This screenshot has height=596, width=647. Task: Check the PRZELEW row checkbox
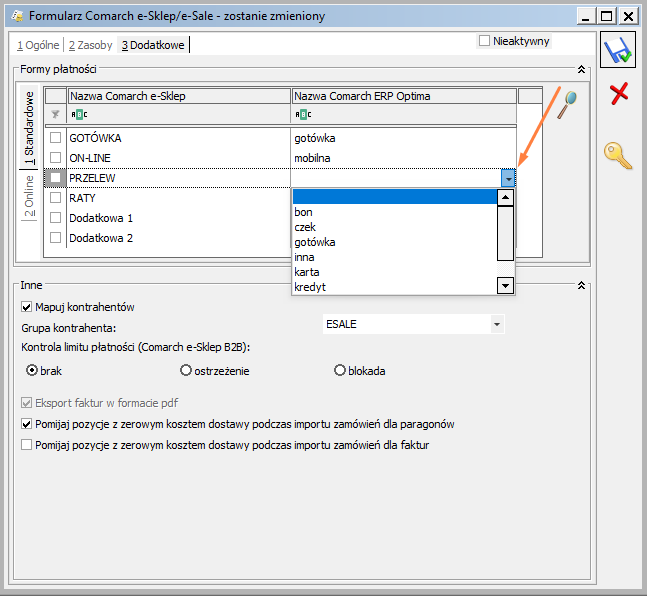click(x=55, y=177)
